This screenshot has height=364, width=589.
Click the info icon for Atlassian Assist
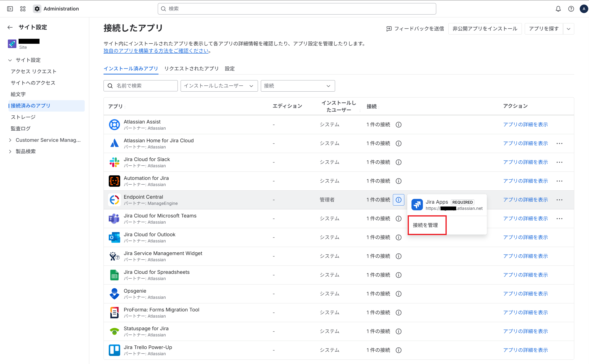pyautogui.click(x=399, y=125)
